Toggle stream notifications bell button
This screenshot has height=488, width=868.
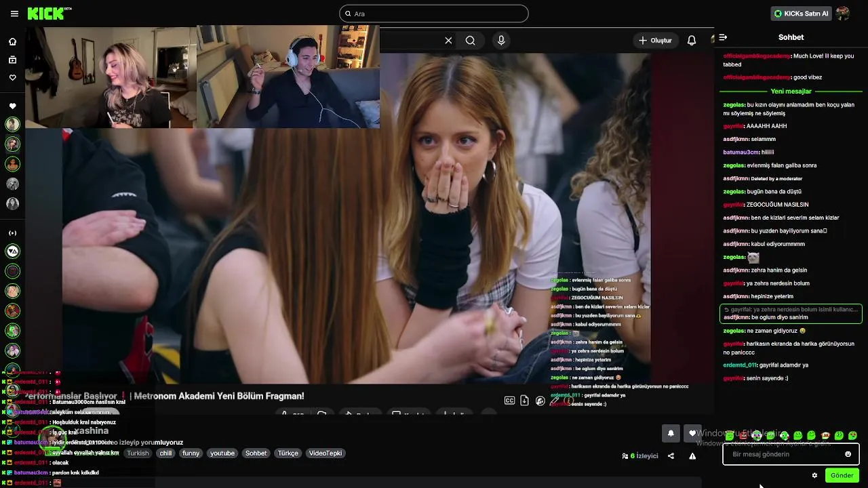(671, 434)
